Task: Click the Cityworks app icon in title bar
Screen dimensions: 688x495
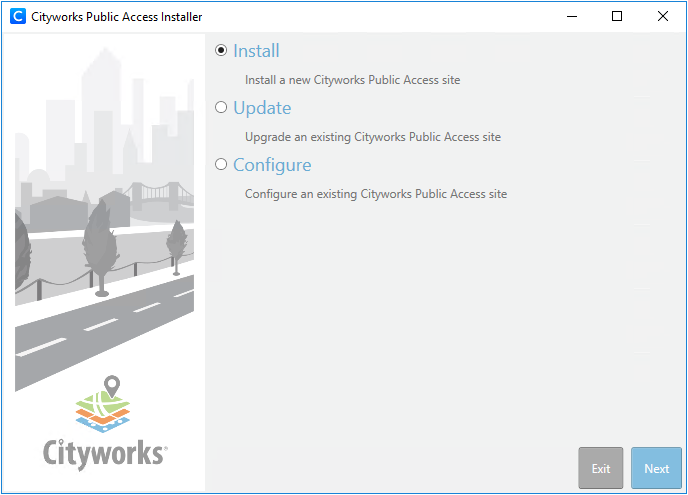Action: click(17, 16)
